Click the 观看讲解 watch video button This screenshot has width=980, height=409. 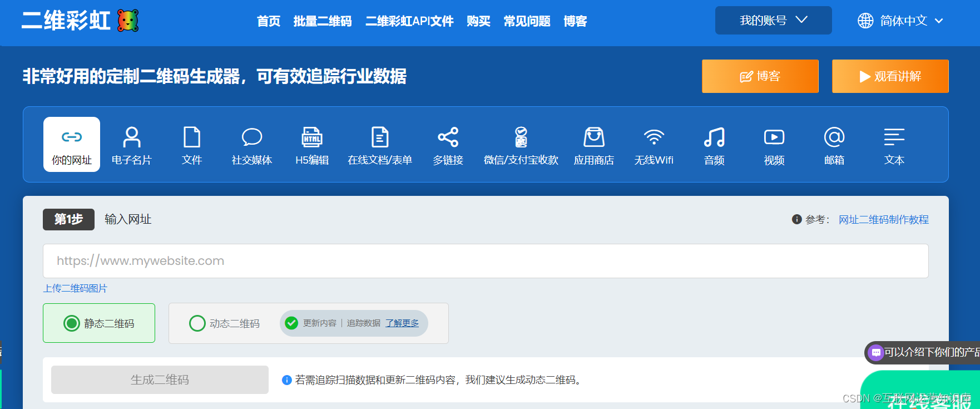[x=890, y=76]
